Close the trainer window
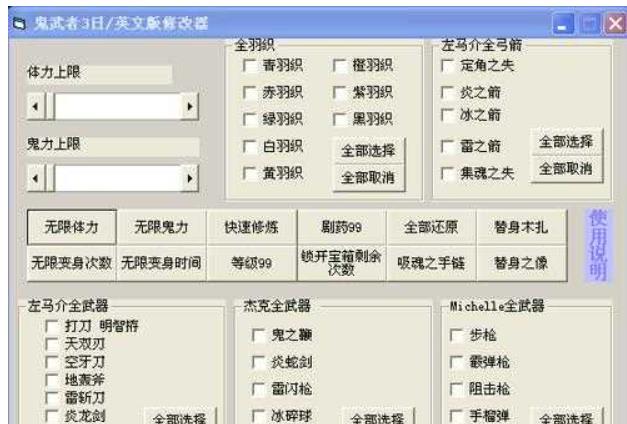The height and width of the screenshot is (424, 627). coord(615,24)
